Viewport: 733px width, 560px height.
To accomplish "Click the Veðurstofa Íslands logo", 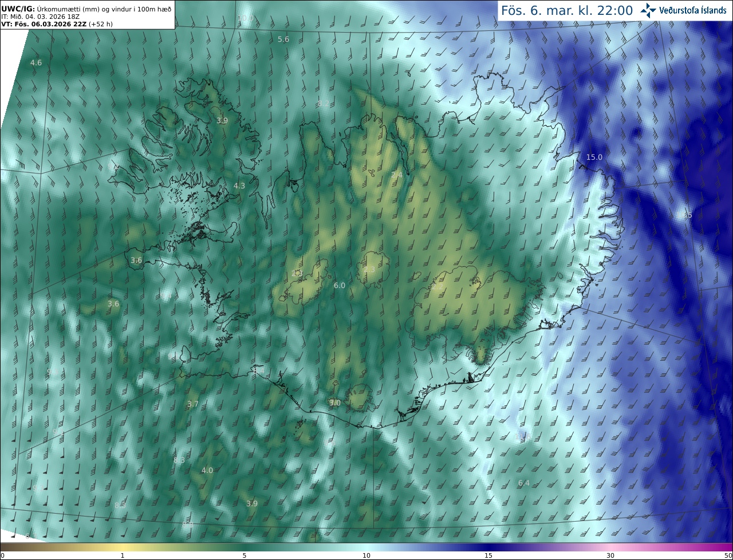I will (x=684, y=10).
